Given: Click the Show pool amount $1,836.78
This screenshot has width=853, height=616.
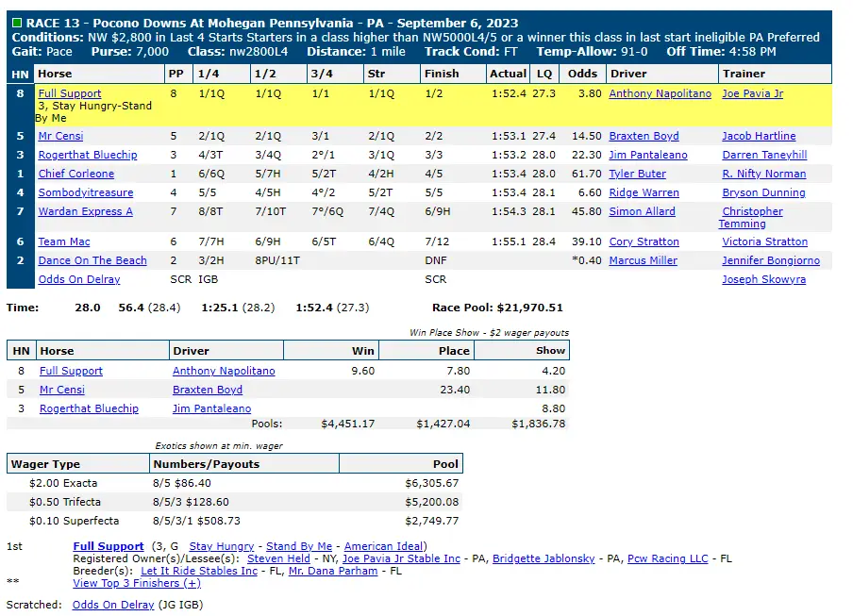Looking at the screenshot, I should click(x=539, y=424).
